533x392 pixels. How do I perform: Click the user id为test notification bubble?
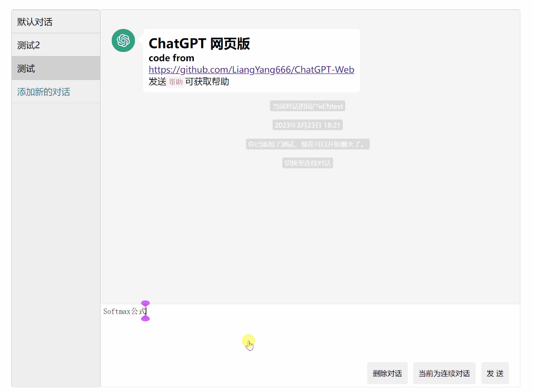(307, 105)
